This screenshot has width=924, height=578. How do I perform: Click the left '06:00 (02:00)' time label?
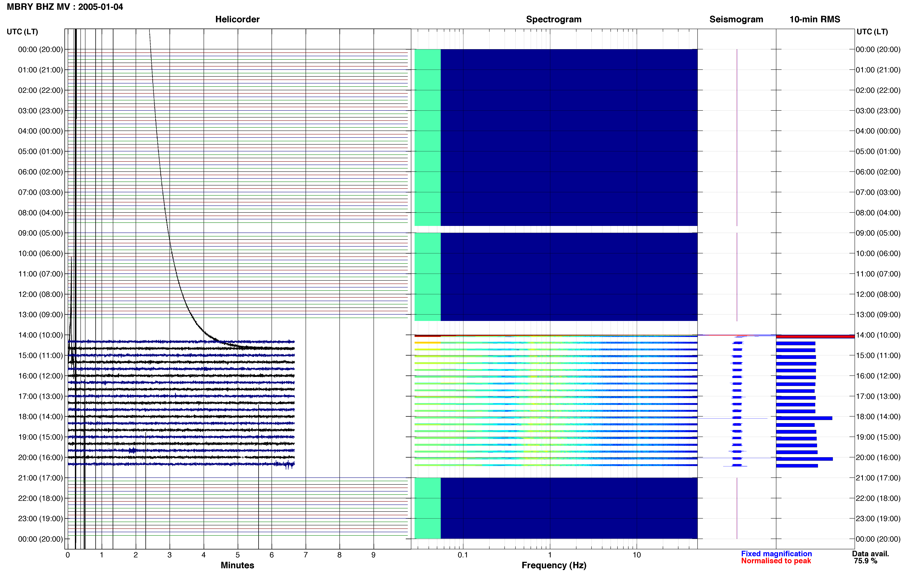click(x=41, y=172)
